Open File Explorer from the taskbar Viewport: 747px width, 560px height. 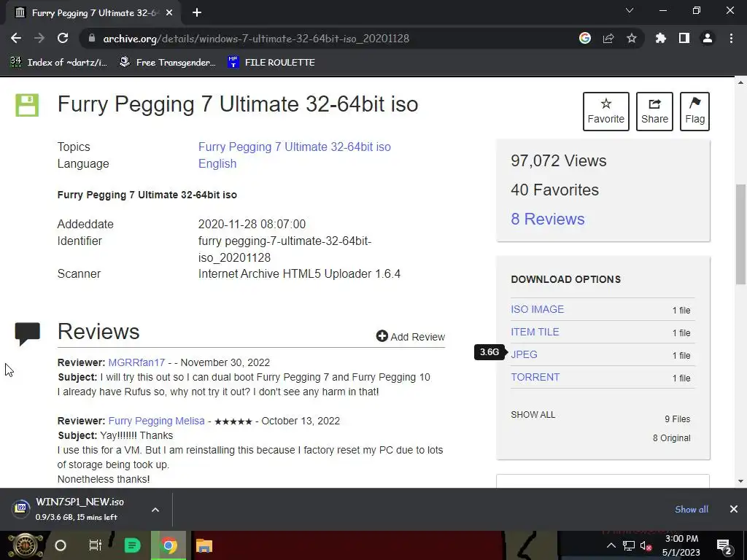tap(204, 545)
